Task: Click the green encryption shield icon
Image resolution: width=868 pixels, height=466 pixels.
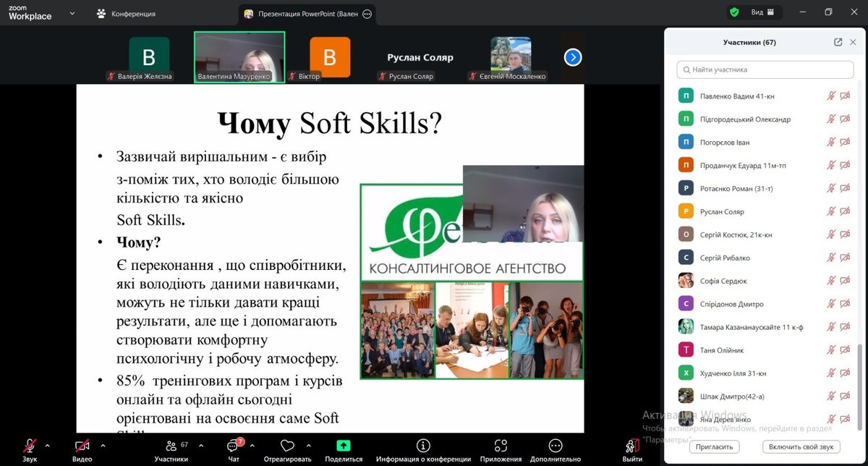Action: tap(734, 12)
